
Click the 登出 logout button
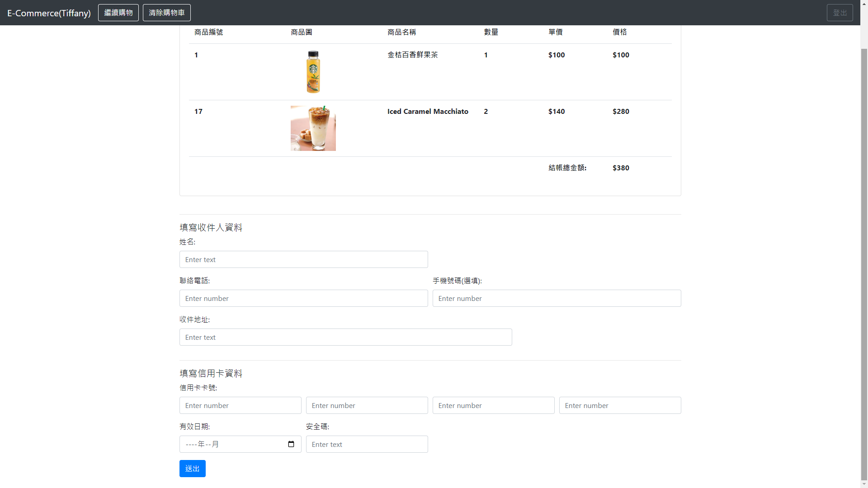[x=840, y=13]
